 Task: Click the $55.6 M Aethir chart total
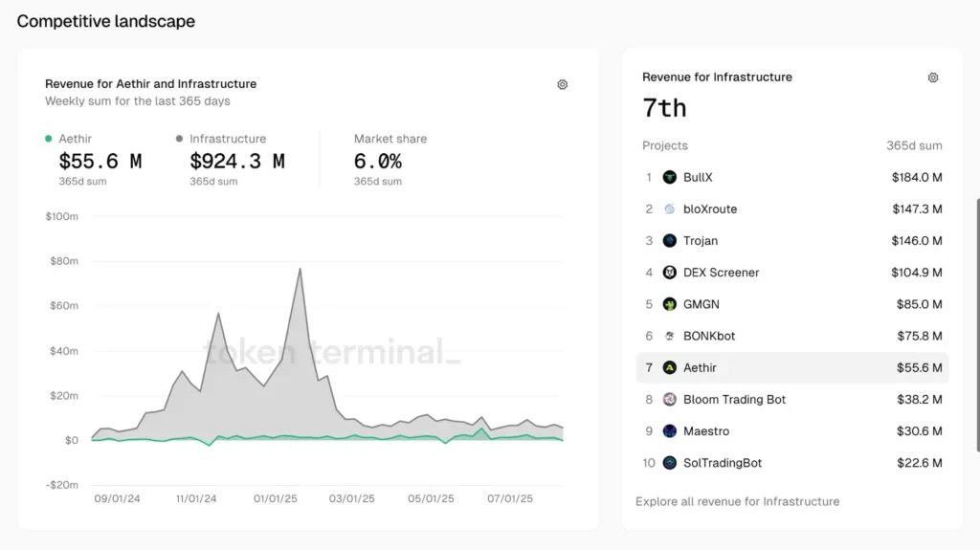click(x=100, y=162)
